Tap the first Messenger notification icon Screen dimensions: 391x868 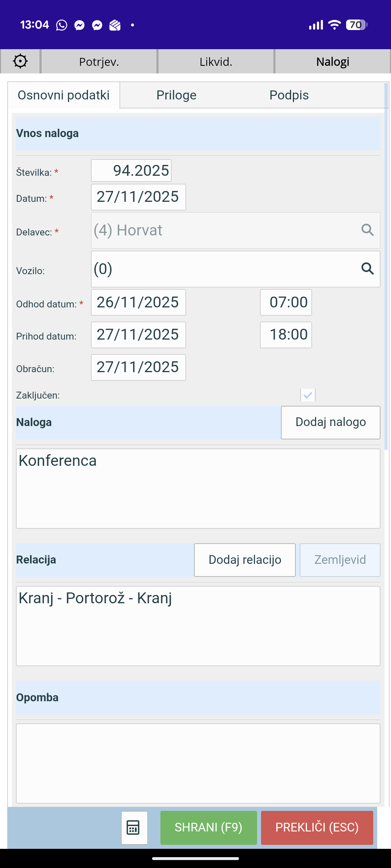[80, 25]
